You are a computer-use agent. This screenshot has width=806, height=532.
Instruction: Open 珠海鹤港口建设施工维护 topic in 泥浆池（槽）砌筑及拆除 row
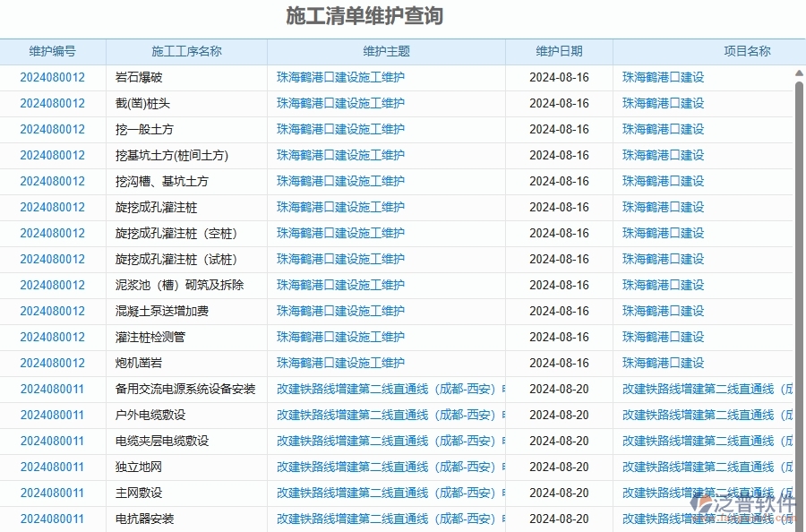pyautogui.click(x=340, y=285)
